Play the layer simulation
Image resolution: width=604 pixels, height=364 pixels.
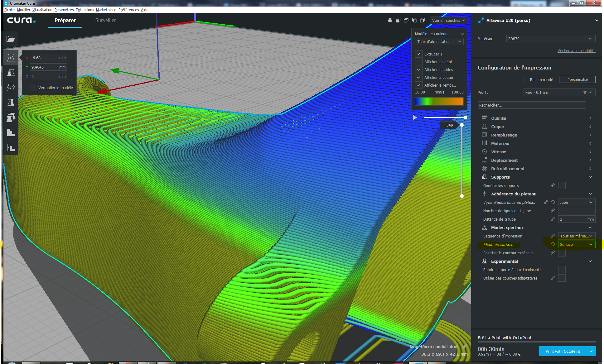click(415, 117)
